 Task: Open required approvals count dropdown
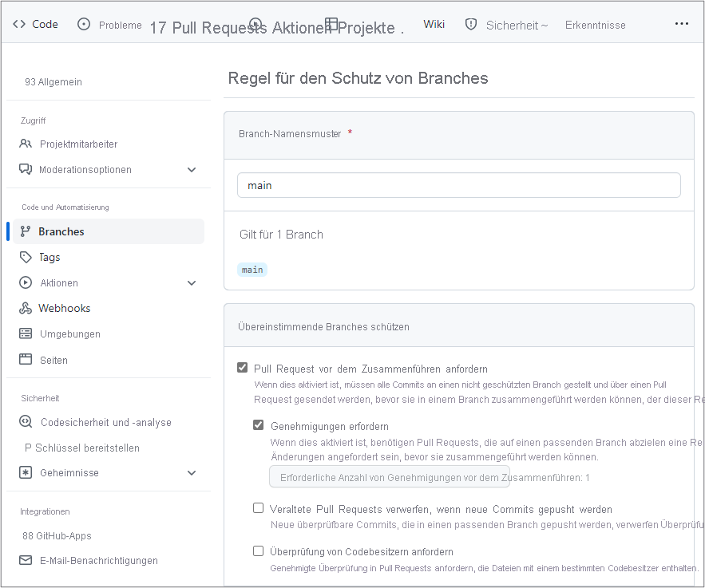point(390,477)
